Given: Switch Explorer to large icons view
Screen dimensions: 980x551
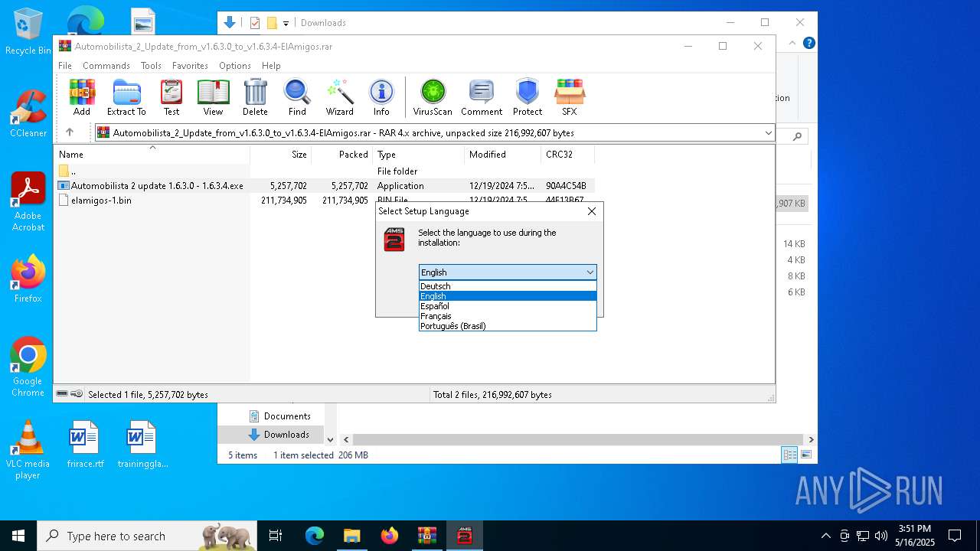Looking at the screenshot, I should pyautogui.click(x=805, y=455).
